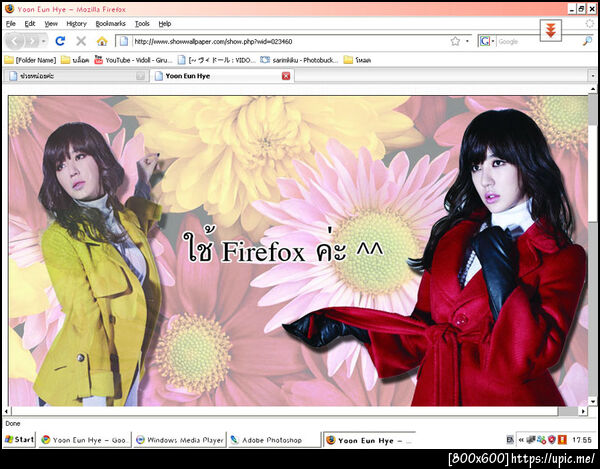Open the Edit menu
This screenshot has width=600, height=469.
coord(30,24)
